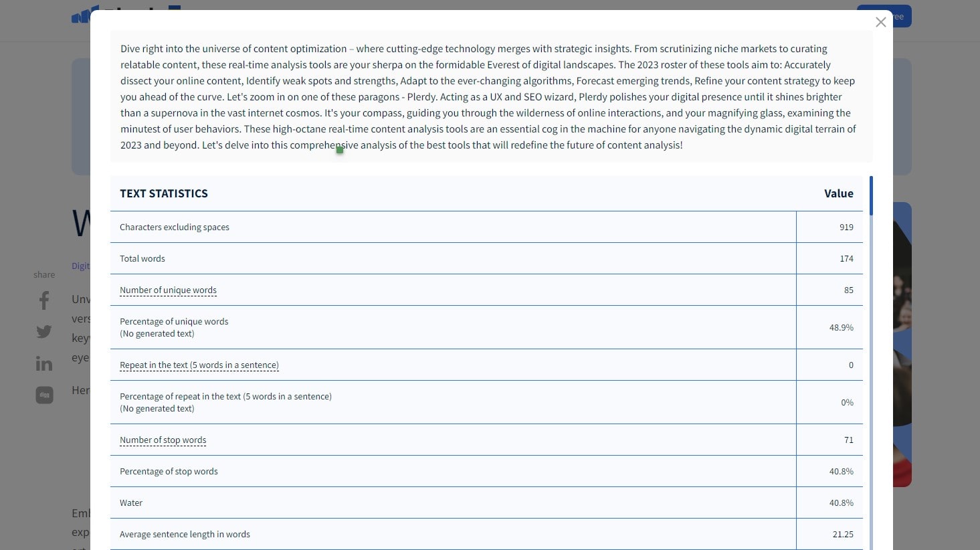The width and height of the screenshot is (980, 550).
Task: Open the Digital marketing category link
Action: coord(81,265)
